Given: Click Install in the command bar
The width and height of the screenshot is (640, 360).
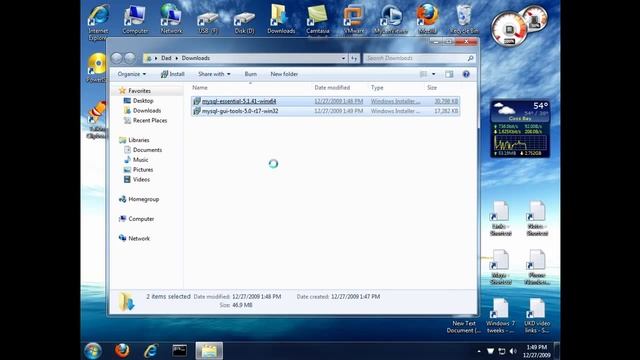Looking at the screenshot, I should pyautogui.click(x=173, y=74).
